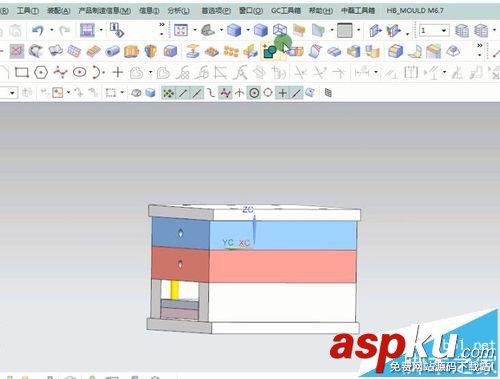This screenshot has height=379, width=500.
Task: Click the edit section icon
Action: click(x=394, y=31)
